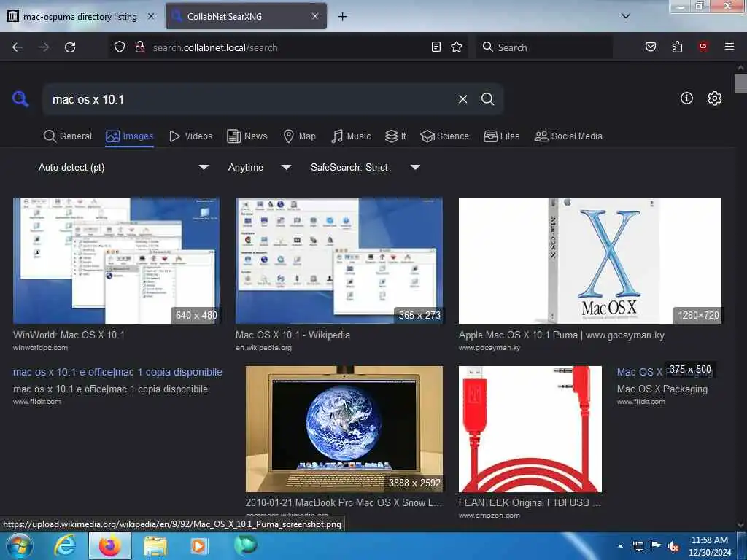Open the Mac OS X box art thumbnail
The height and width of the screenshot is (560, 747).
(589, 261)
